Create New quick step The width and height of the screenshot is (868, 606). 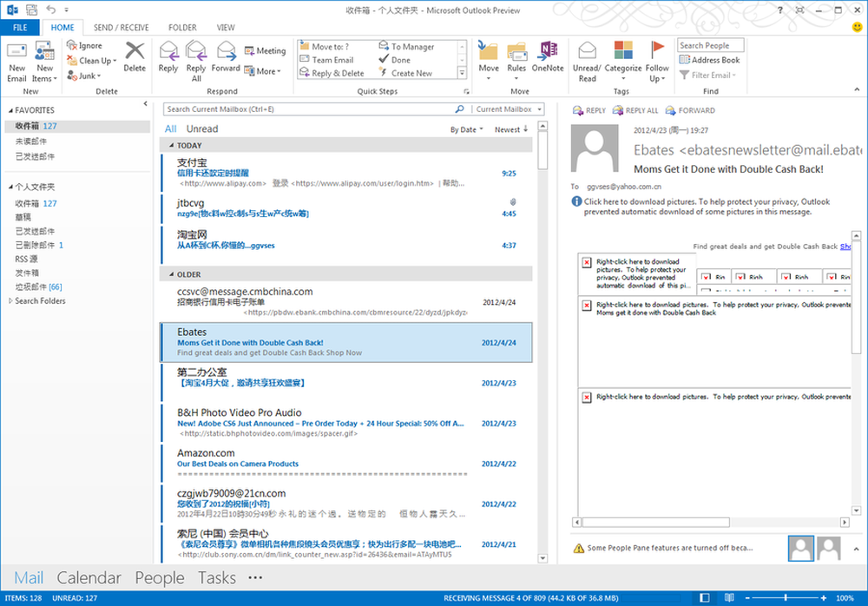tap(405, 73)
